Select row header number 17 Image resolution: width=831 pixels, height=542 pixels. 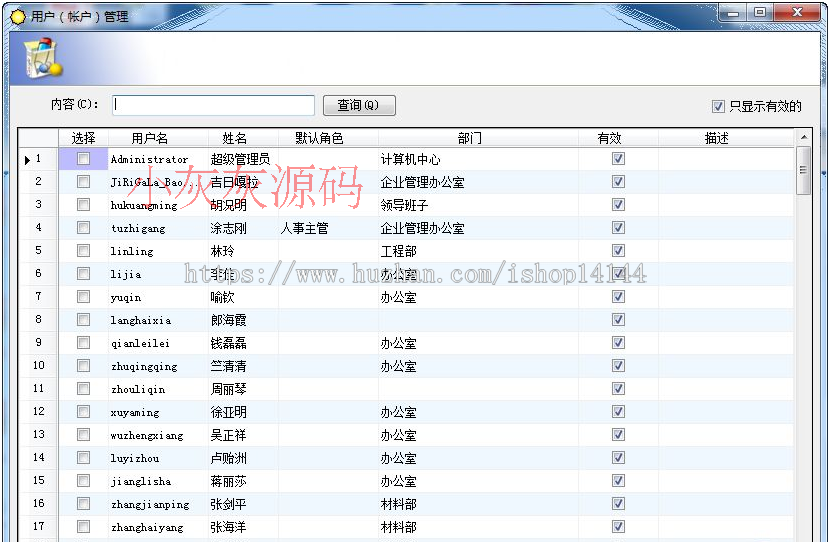pos(38,527)
